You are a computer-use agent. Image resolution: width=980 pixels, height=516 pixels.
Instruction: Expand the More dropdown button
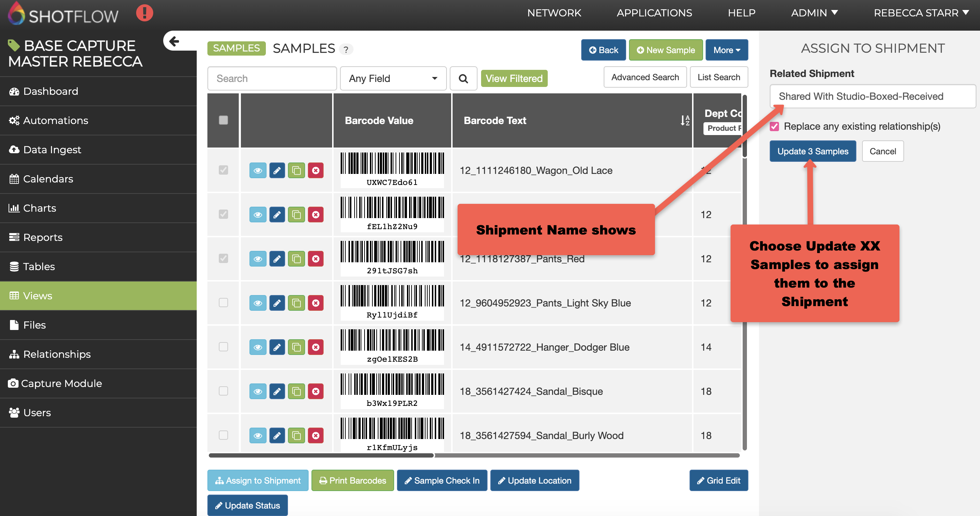(x=726, y=50)
